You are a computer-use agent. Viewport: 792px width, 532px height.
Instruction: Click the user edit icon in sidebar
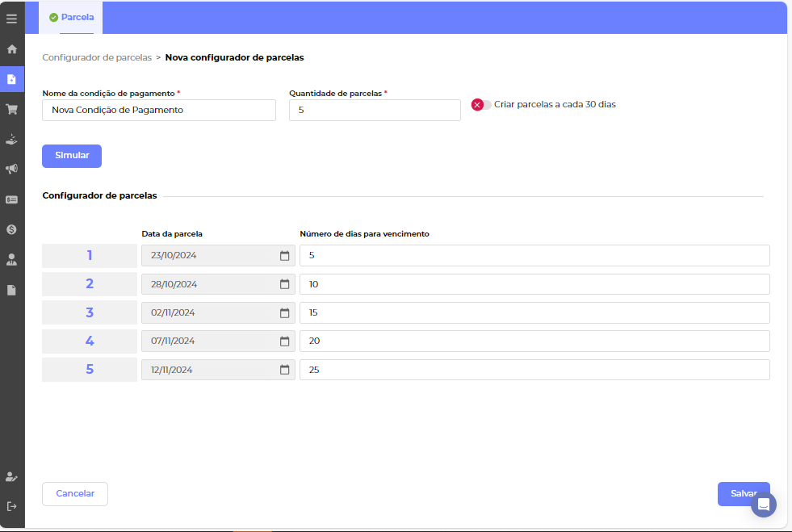(12, 476)
